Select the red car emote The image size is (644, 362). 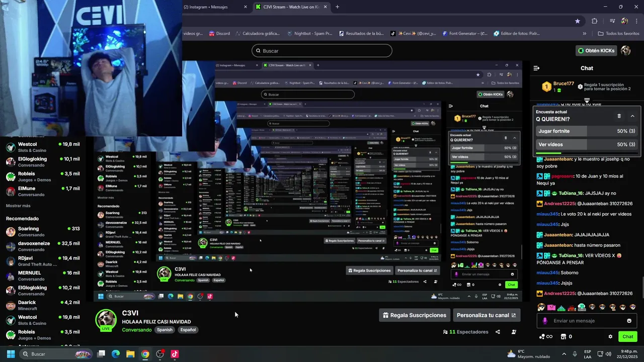point(572,307)
